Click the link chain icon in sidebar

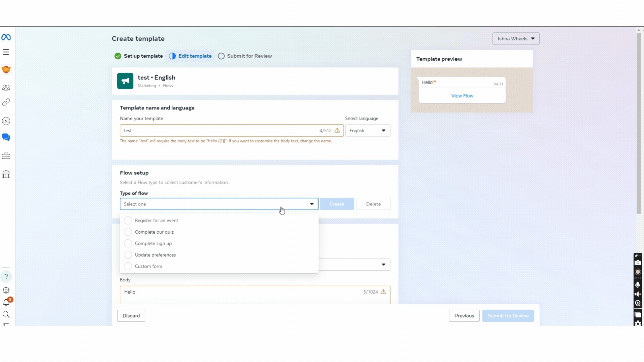6,102
